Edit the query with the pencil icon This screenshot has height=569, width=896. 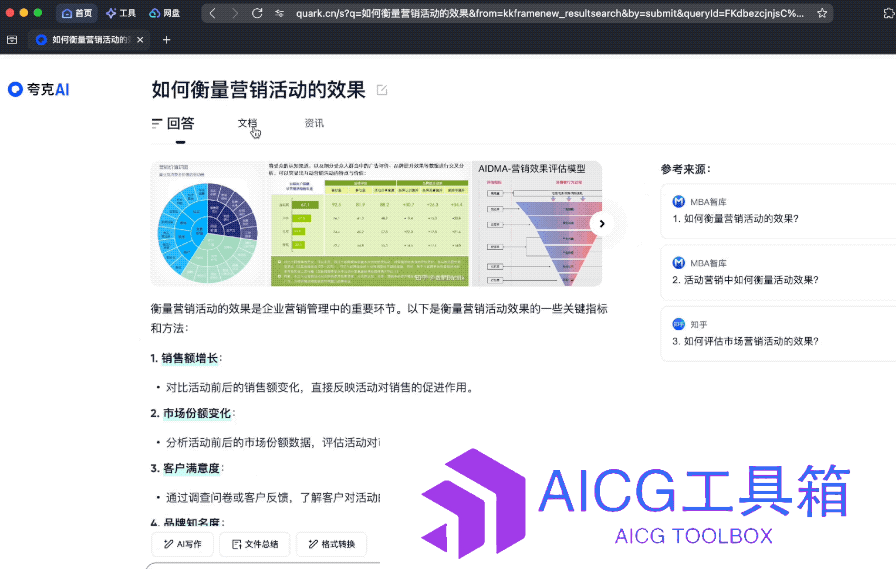tap(382, 90)
